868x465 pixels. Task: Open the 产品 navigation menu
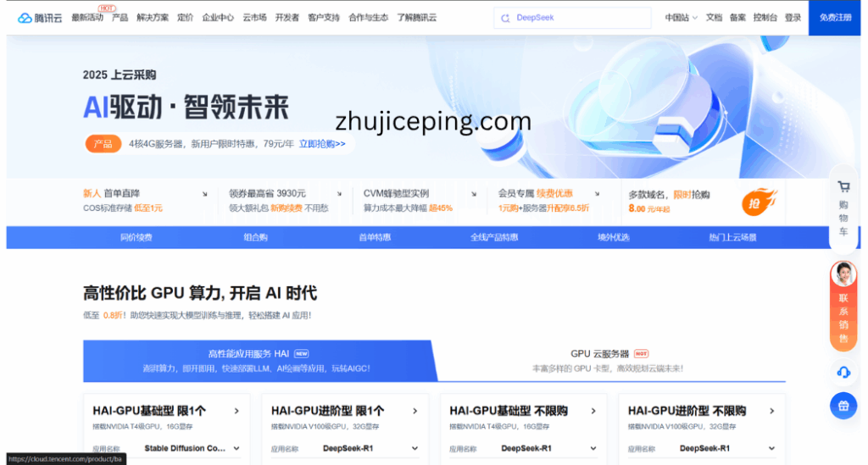[x=120, y=18]
